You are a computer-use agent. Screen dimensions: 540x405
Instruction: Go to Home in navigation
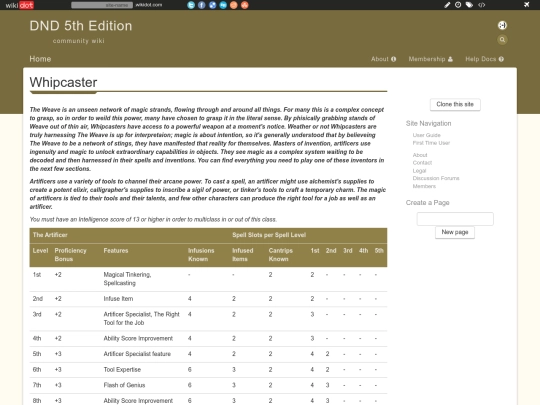click(40, 59)
